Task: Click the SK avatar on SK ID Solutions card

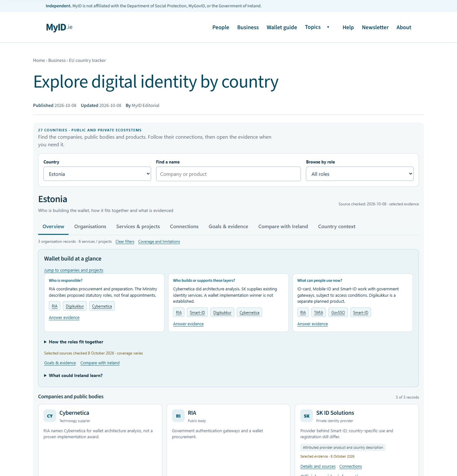Action: pos(307,416)
